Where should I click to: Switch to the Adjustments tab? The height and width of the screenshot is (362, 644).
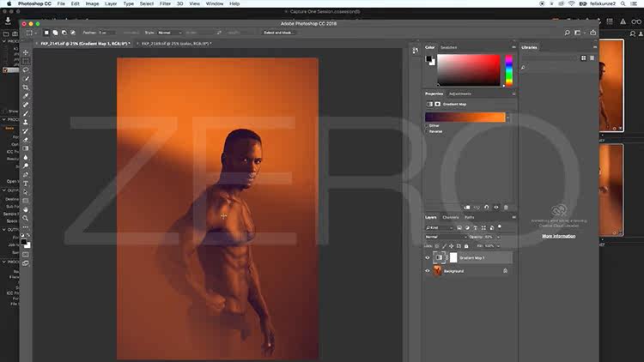pos(460,94)
